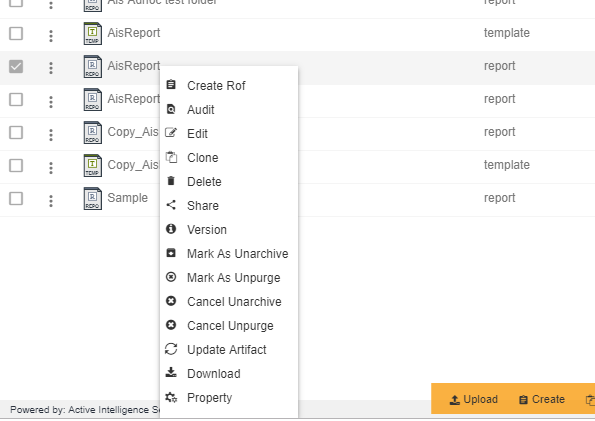
Task: Click the Create Rof clipboard icon
Action: (x=171, y=85)
